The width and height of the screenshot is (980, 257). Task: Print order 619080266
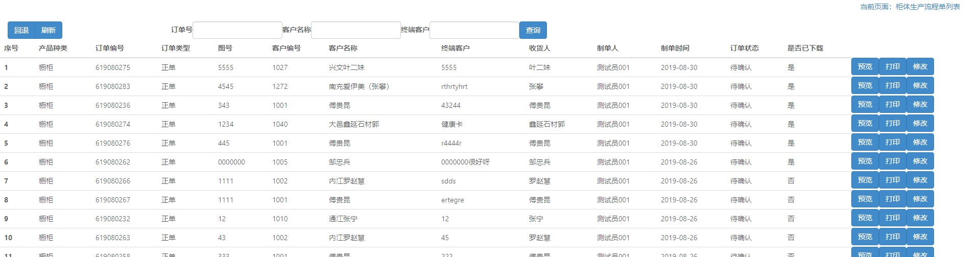pyautogui.click(x=893, y=180)
